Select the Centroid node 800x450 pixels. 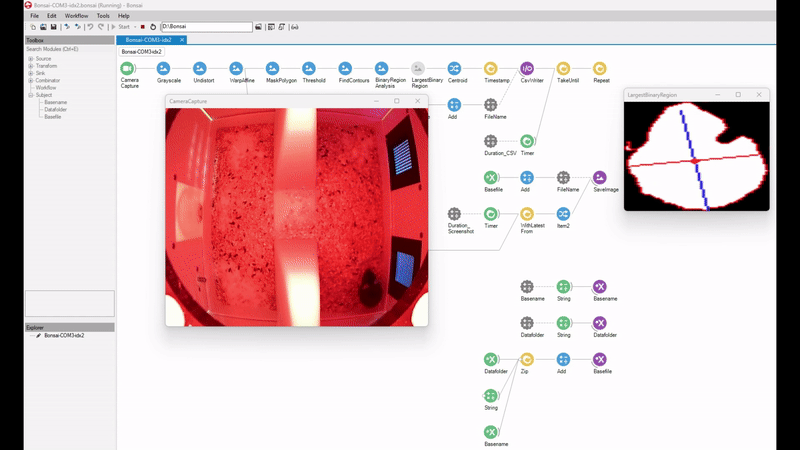point(454,68)
